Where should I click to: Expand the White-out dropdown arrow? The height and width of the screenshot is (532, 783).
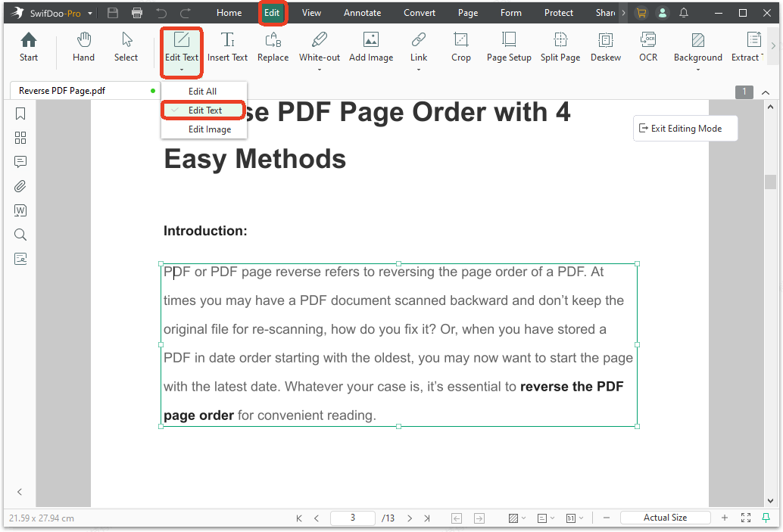(x=320, y=70)
